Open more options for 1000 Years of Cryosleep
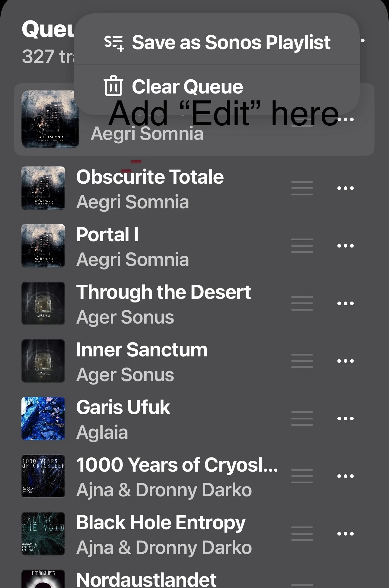This screenshot has width=389, height=588. (x=345, y=476)
